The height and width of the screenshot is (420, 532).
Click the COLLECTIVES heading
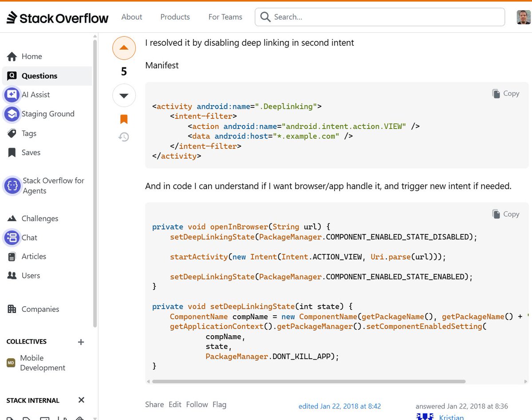[x=27, y=341]
